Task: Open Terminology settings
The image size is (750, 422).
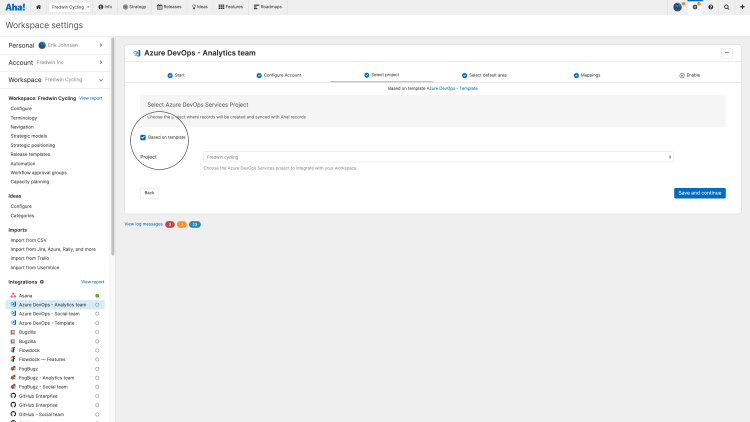Action: (24, 118)
